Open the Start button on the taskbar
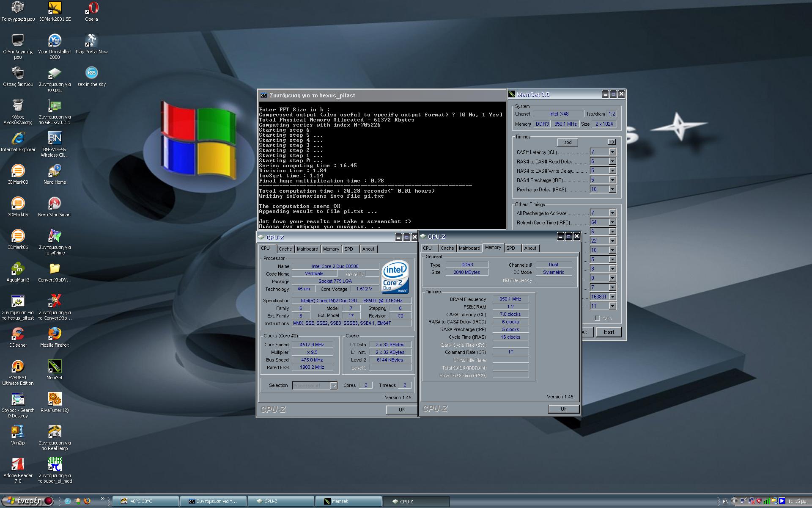 (x=27, y=501)
